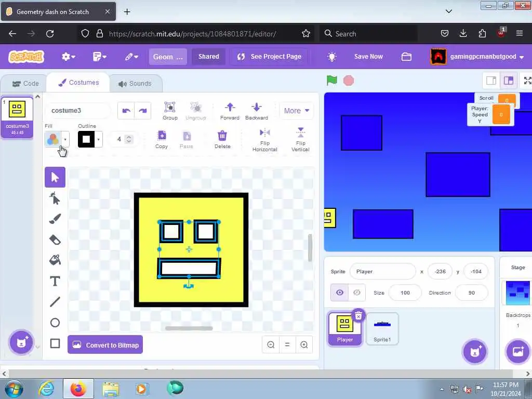Viewport: 532px width, 399px height.
Task: Open the Outline color dropdown
Action: pos(98,139)
